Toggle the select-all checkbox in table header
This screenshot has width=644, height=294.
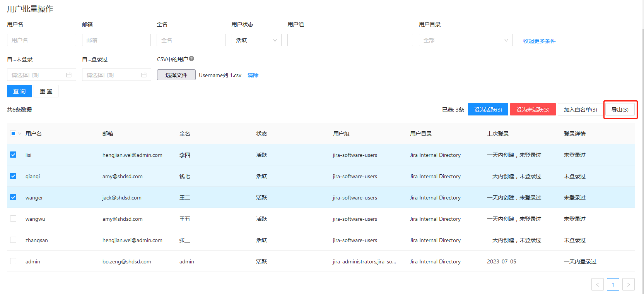13,133
